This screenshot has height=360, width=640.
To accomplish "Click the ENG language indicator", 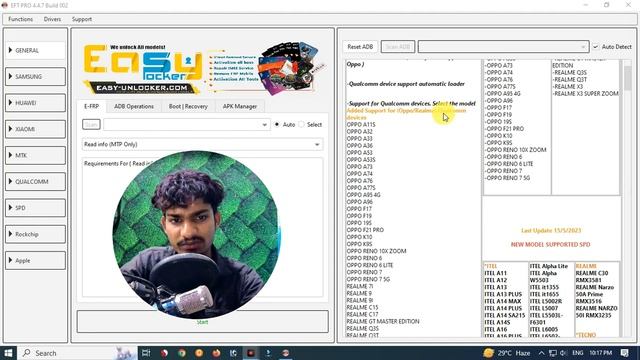I will click(x=578, y=353).
